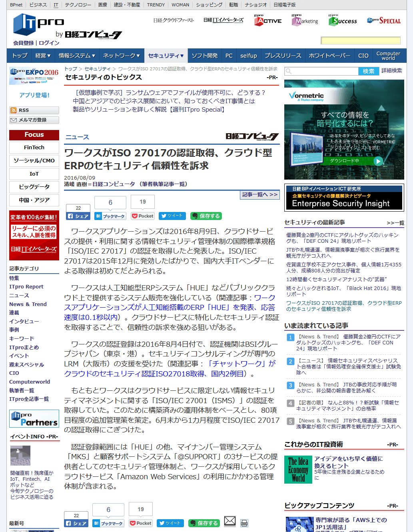Open the FinTech item under Focus

click(x=34, y=148)
